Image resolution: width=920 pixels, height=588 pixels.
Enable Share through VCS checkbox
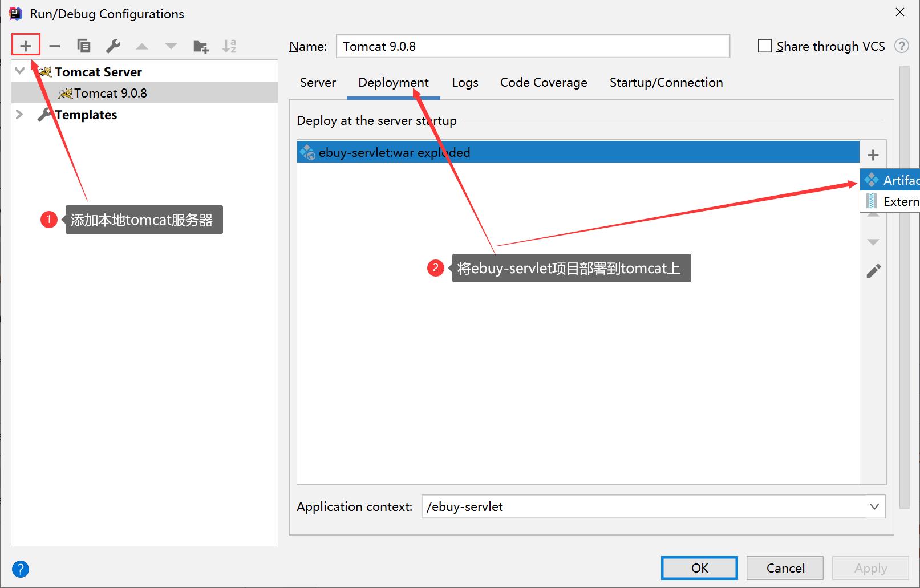click(765, 46)
